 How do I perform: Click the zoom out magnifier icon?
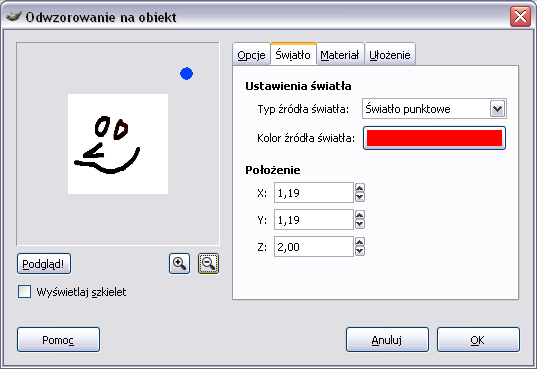pyautogui.click(x=208, y=263)
